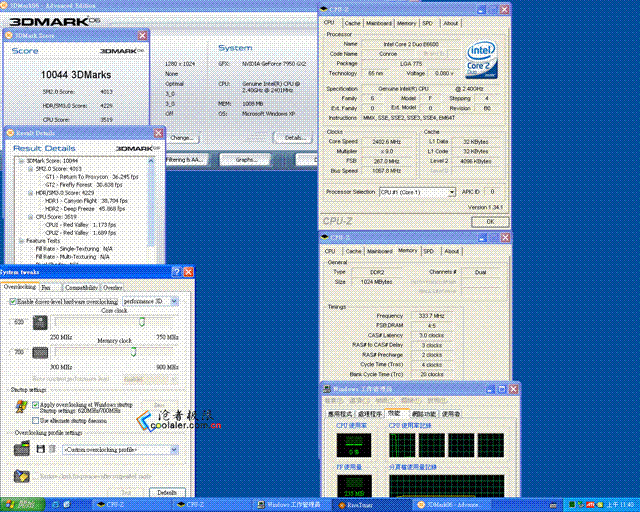Click the save overclocking profile floppy icon
Screen dimensions: 640x512
40,449
